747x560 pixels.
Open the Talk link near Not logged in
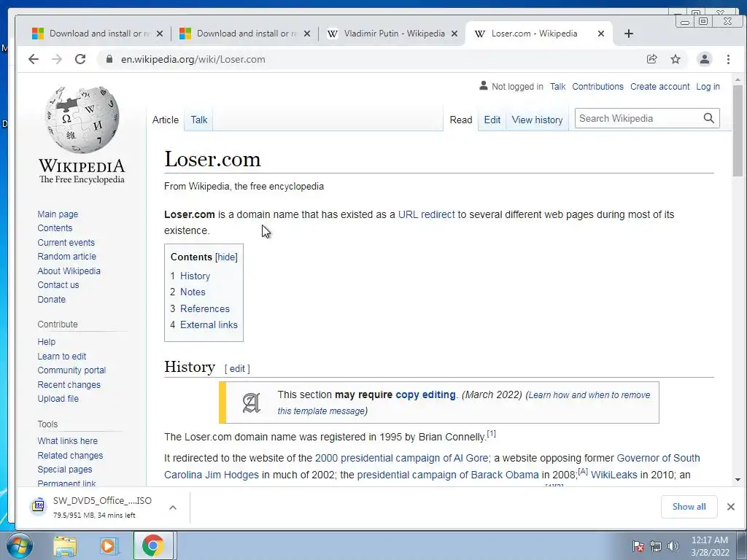[x=557, y=87]
